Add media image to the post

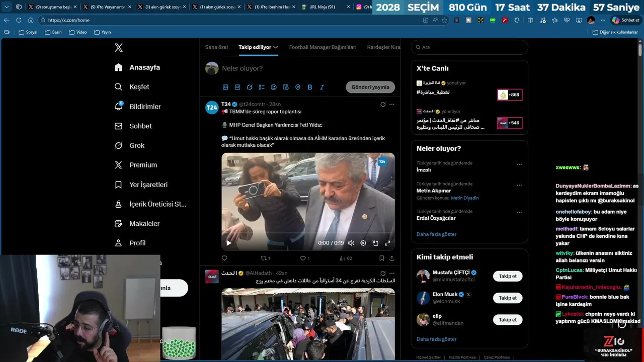coord(225,87)
